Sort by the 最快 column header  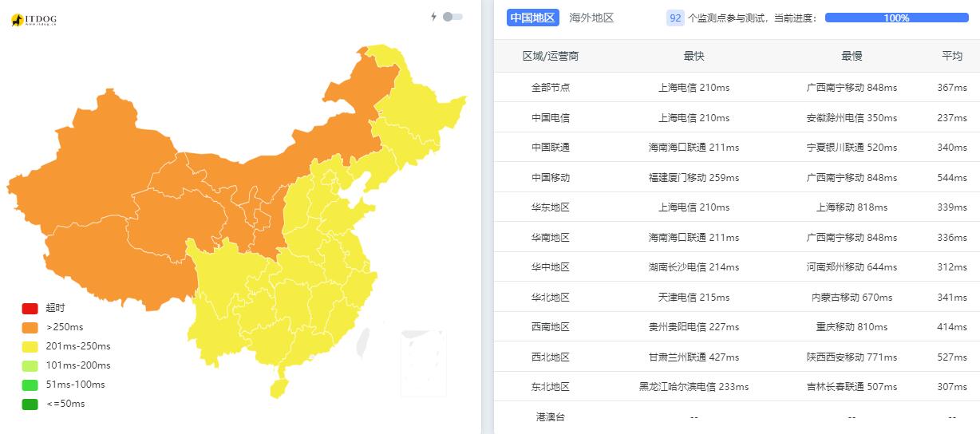694,56
